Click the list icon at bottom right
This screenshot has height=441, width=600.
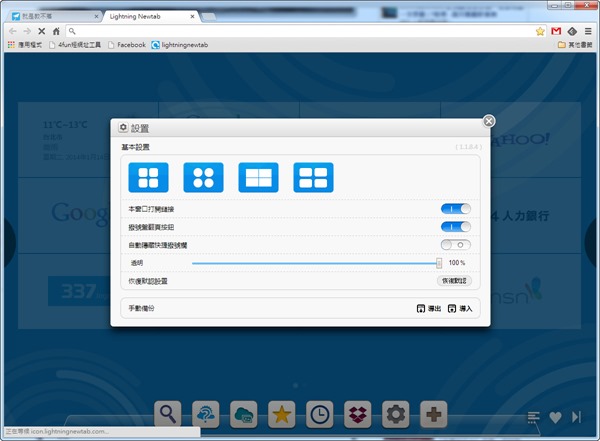[533, 417]
